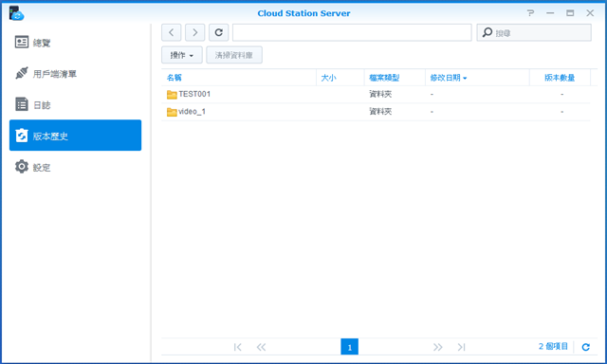This screenshot has height=364, width=607.
Task: Open the 設定 settings page
Action: (x=75, y=167)
